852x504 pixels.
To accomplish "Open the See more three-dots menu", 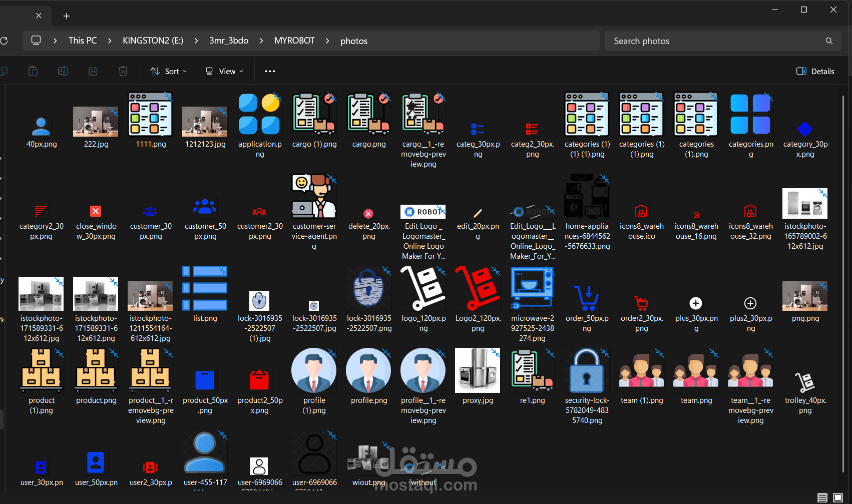I will point(270,71).
